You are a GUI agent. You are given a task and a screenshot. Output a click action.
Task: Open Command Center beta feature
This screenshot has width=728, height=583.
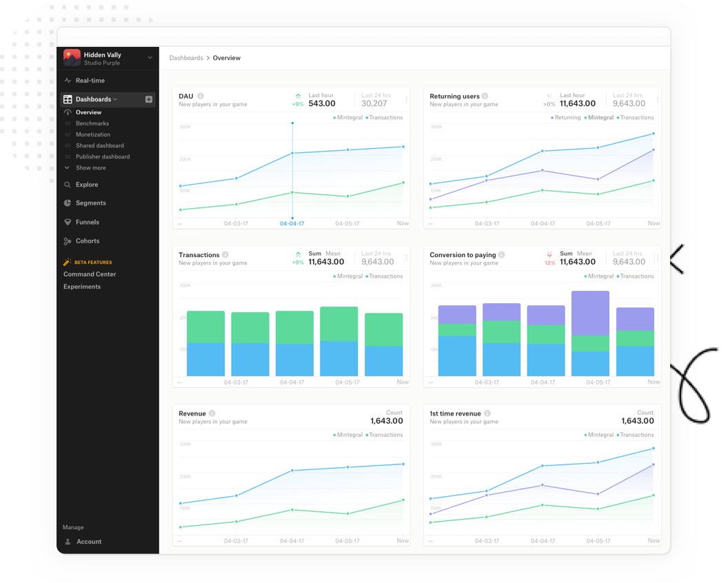(x=90, y=274)
